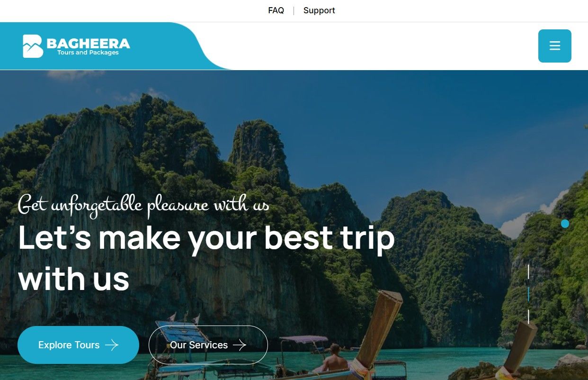Click the headline Let's make your best trip
The image size is (588, 380).
pos(206,238)
